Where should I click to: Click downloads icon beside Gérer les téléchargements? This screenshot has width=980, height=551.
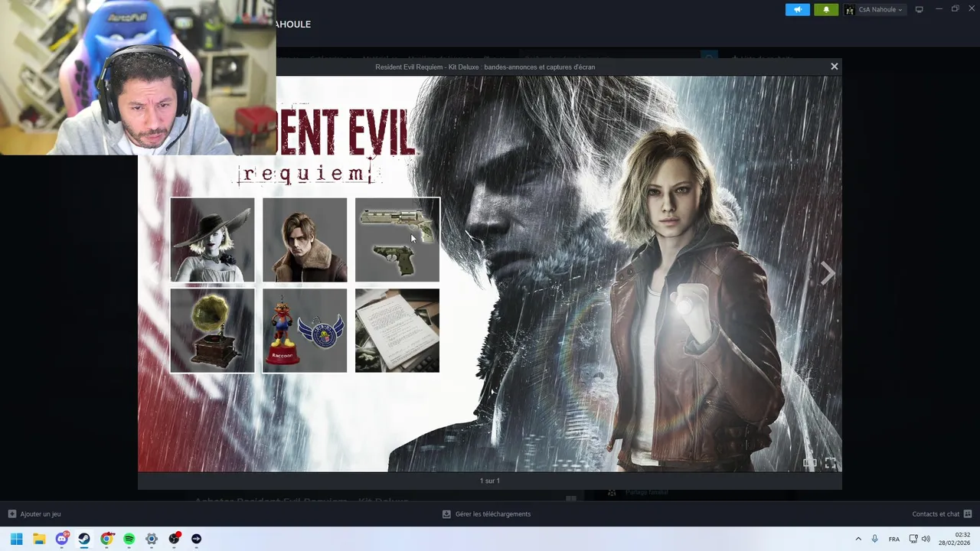point(446,514)
